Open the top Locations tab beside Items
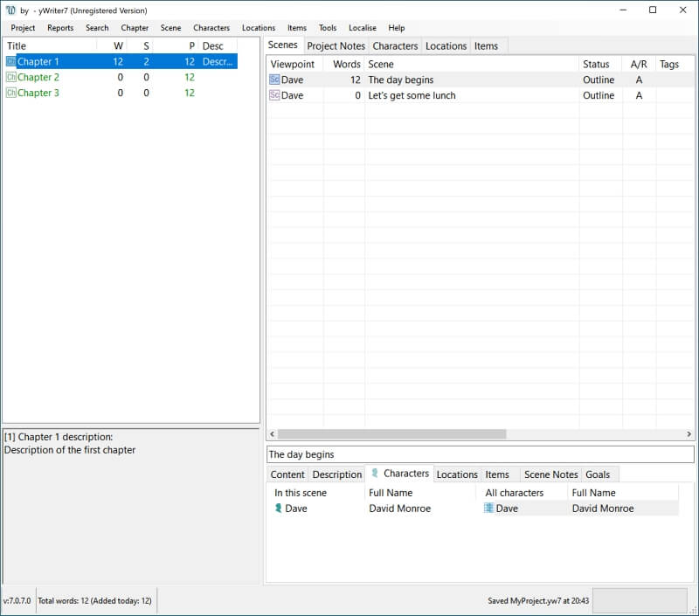Viewport: 699px width, 616px height. (x=446, y=46)
